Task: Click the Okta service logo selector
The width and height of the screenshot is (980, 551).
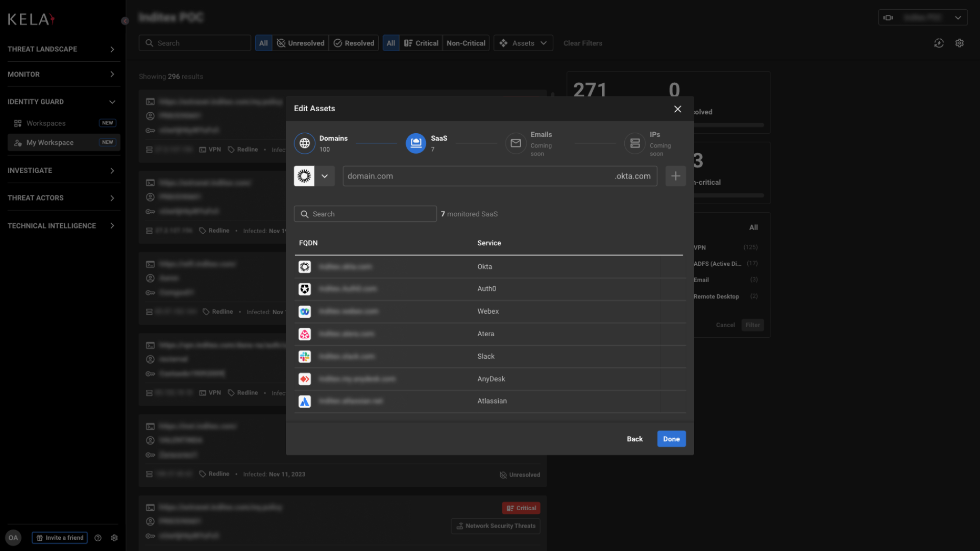Action: tap(304, 176)
